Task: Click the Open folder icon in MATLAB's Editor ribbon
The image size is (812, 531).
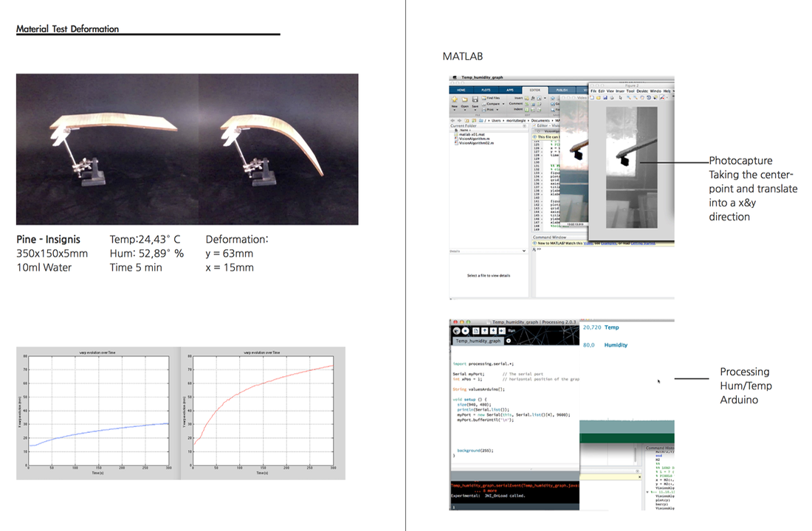Action: click(x=464, y=99)
